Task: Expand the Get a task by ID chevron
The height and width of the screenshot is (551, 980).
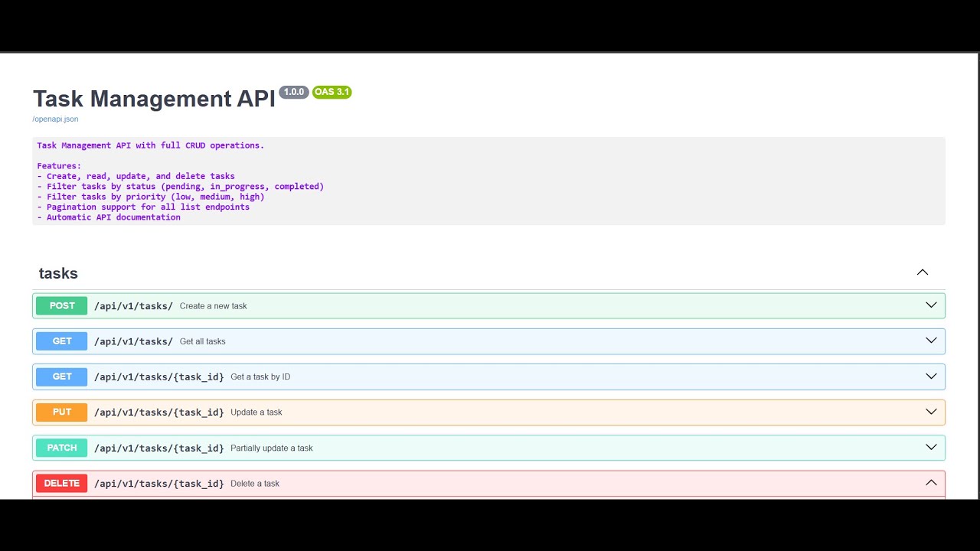Action: click(931, 377)
